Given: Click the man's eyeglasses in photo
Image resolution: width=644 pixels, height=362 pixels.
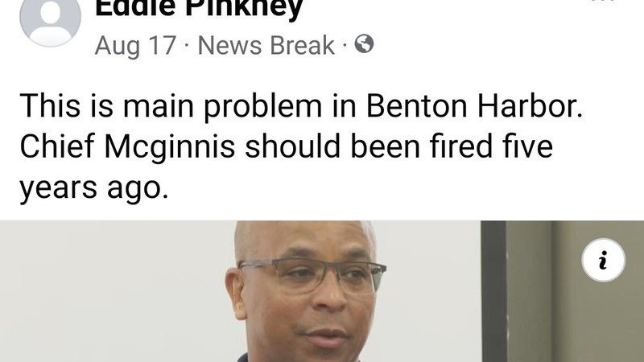Looking at the screenshot, I should coord(312,275).
